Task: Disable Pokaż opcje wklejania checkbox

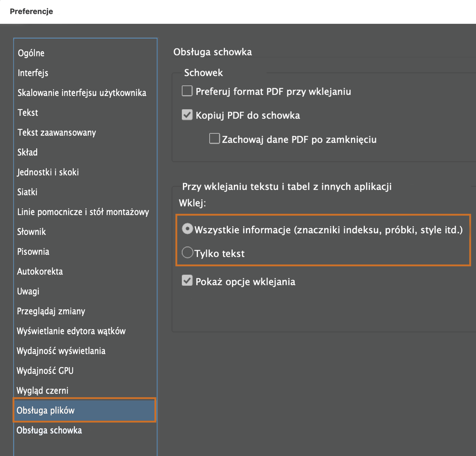Action: 187,281
